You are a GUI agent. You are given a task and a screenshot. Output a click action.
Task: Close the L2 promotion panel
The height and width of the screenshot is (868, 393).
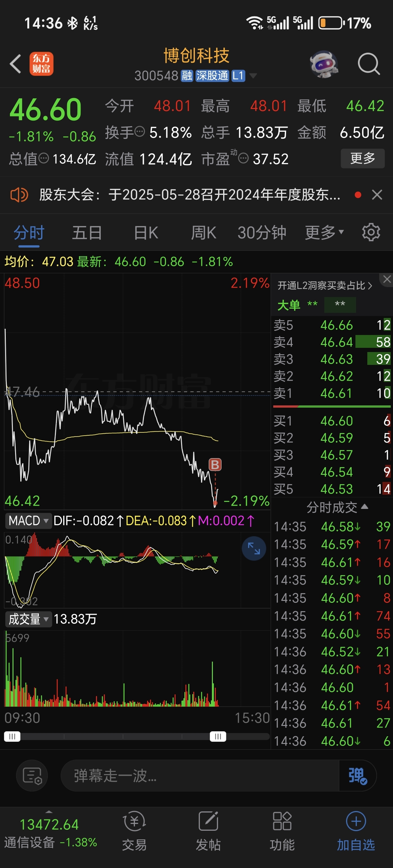coord(387,279)
